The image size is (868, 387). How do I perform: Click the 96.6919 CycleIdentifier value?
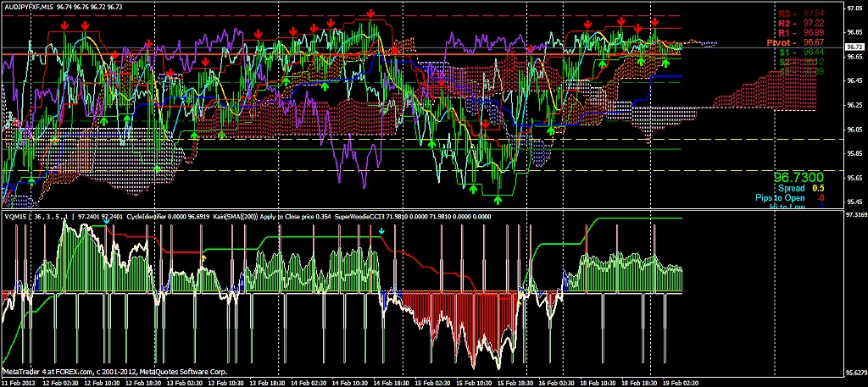(199, 217)
